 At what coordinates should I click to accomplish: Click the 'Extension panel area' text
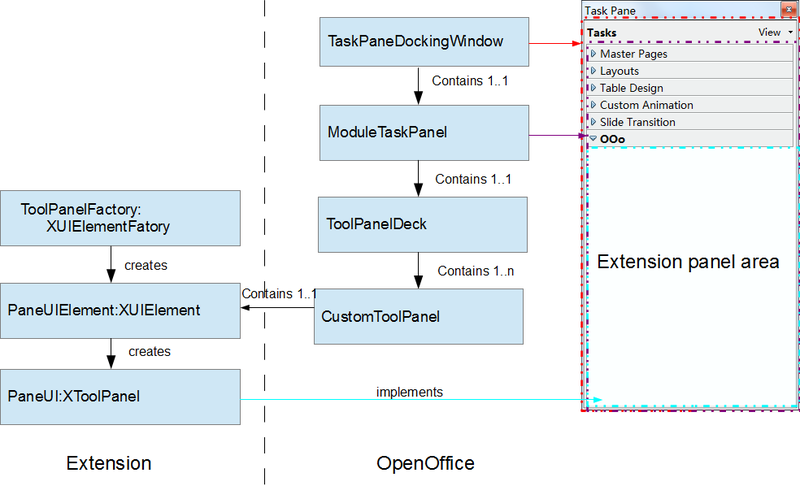click(x=688, y=262)
